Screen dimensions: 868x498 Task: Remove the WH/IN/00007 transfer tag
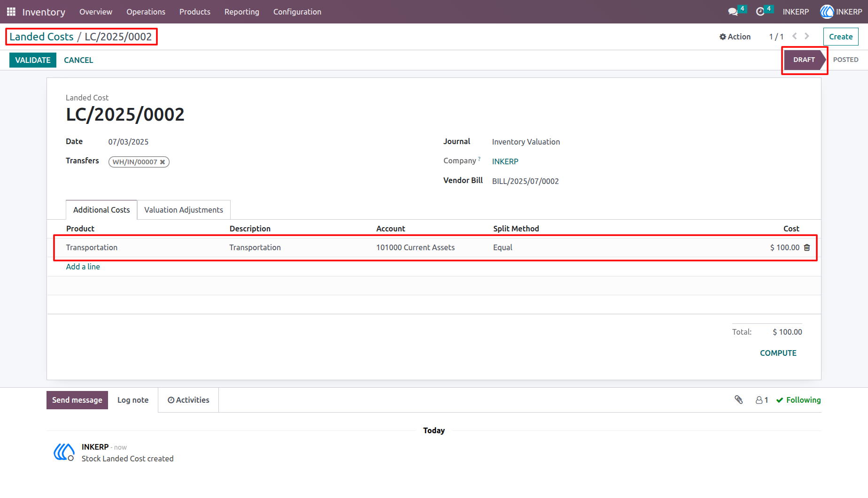click(163, 162)
